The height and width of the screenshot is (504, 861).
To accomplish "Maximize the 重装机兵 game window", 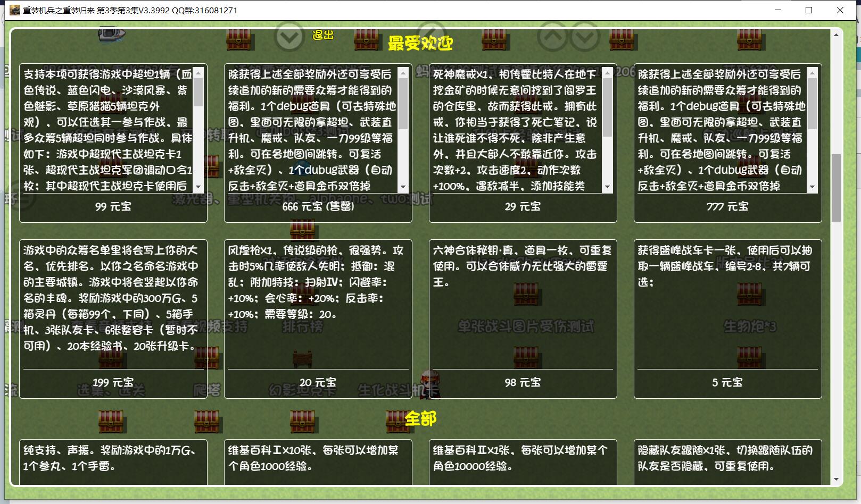I will (809, 10).
